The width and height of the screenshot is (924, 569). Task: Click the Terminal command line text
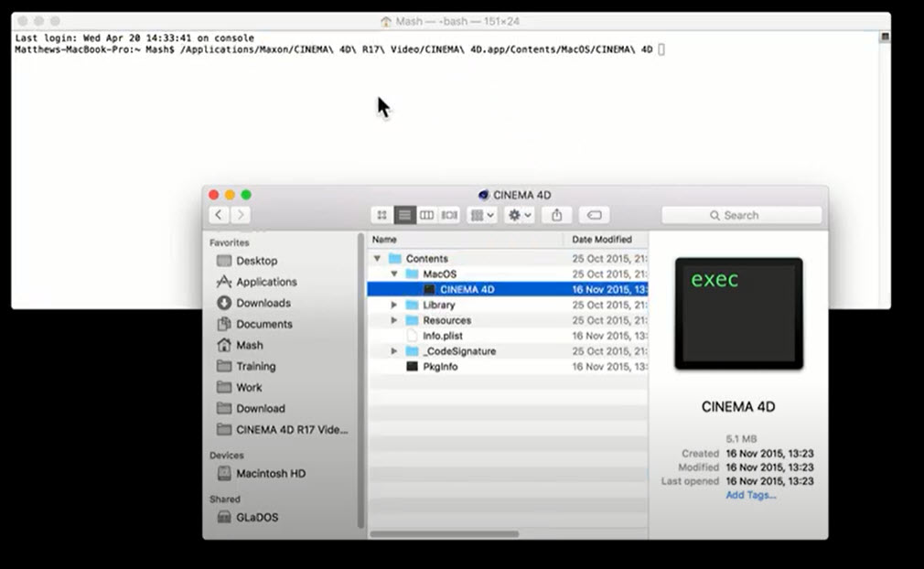pos(416,49)
